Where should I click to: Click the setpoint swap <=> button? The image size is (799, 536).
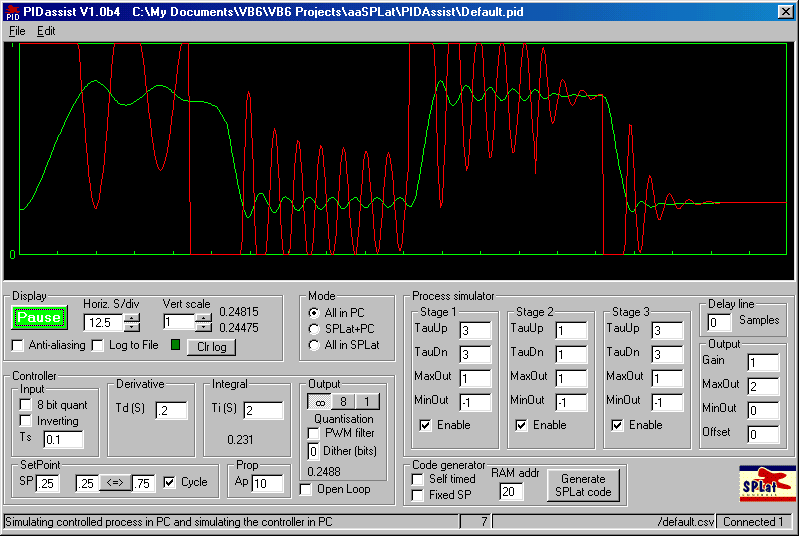coord(113,482)
